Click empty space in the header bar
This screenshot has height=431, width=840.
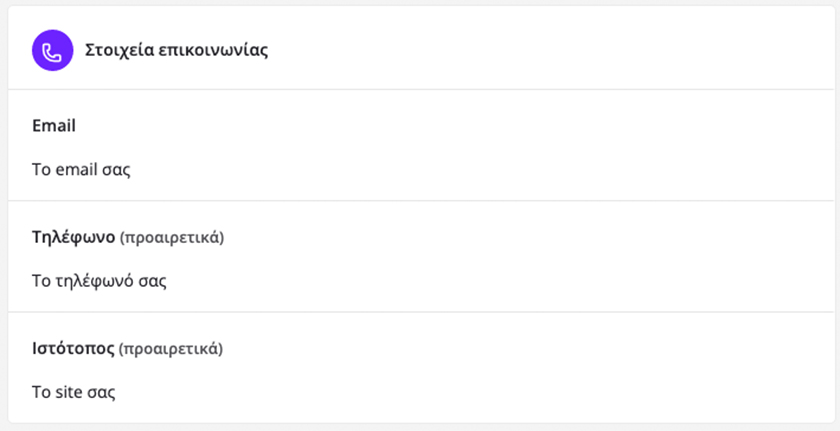[550, 50]
